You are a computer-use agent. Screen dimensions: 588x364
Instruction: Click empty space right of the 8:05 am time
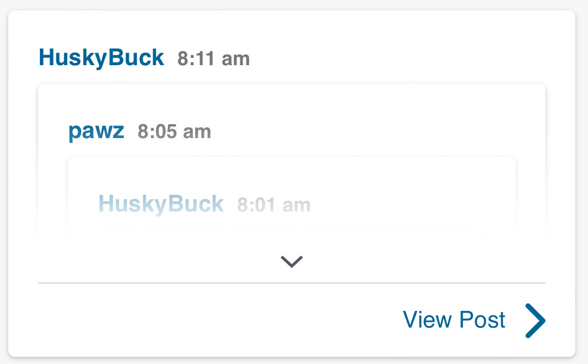pyautogui.click(x=359, y=132)
